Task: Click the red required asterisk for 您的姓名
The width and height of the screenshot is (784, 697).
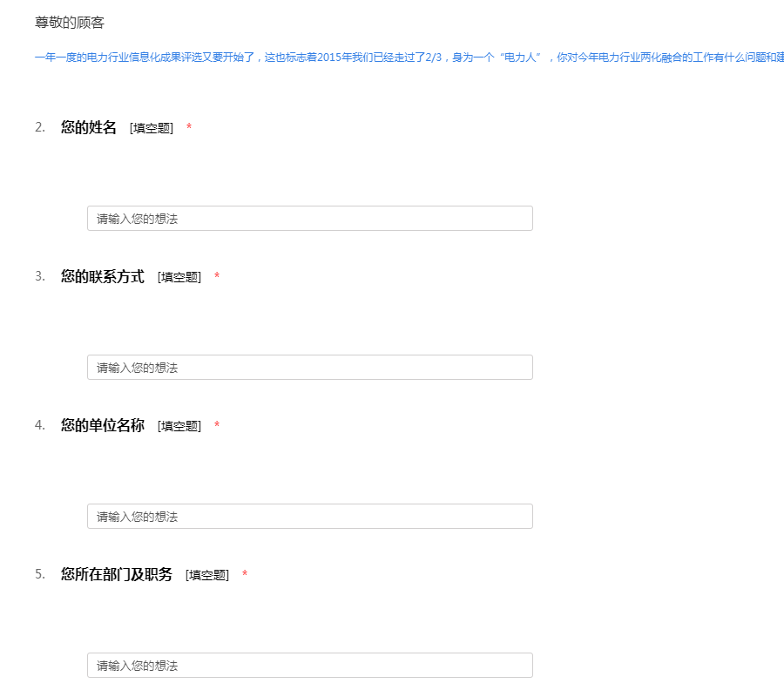Action: [x=189, y=129]
